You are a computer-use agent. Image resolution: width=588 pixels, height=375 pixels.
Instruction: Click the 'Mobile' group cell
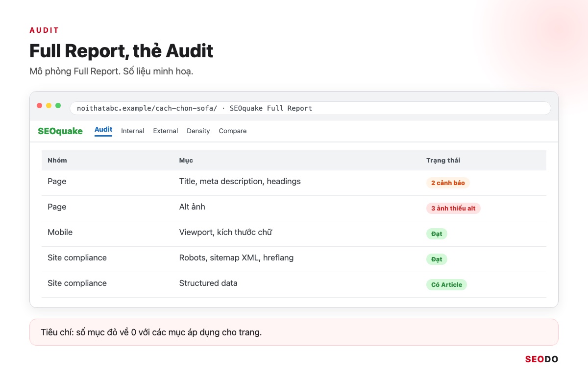tap(60, 232)
